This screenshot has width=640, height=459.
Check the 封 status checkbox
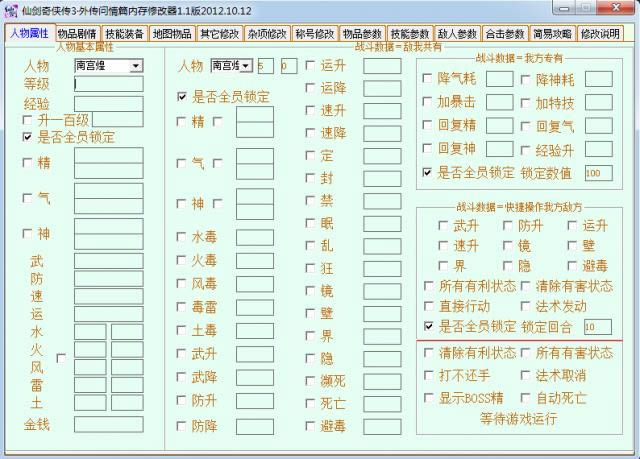pyautogui.click(x=310, y=178)
